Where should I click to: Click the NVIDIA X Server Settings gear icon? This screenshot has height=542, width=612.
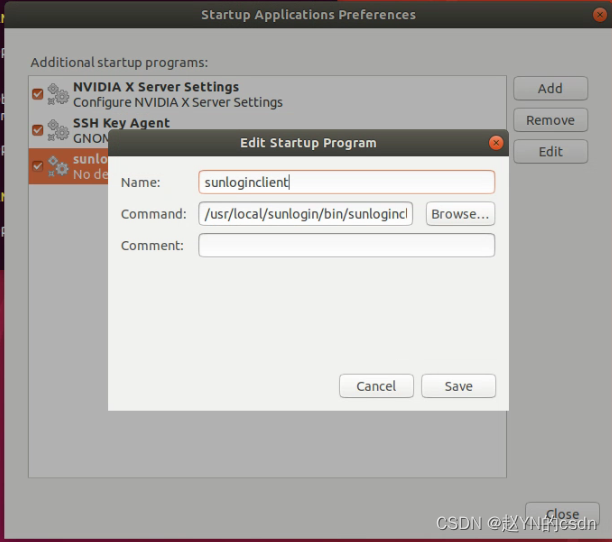pos(58,94)
